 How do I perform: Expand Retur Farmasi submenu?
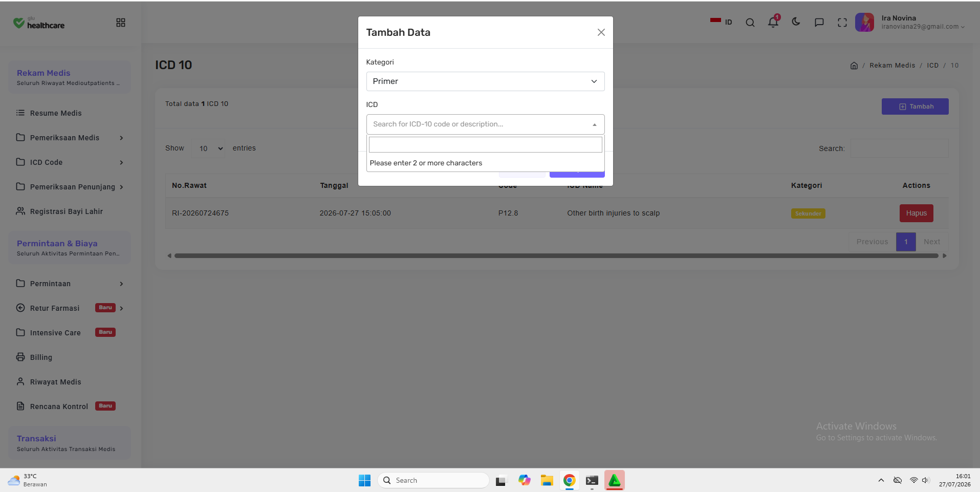pos(70,308)
